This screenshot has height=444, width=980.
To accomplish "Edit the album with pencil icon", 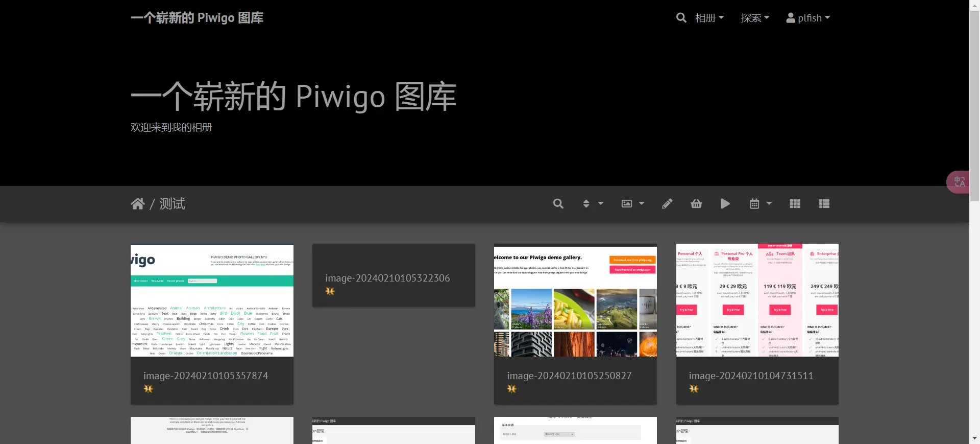I will pos(667,204).
